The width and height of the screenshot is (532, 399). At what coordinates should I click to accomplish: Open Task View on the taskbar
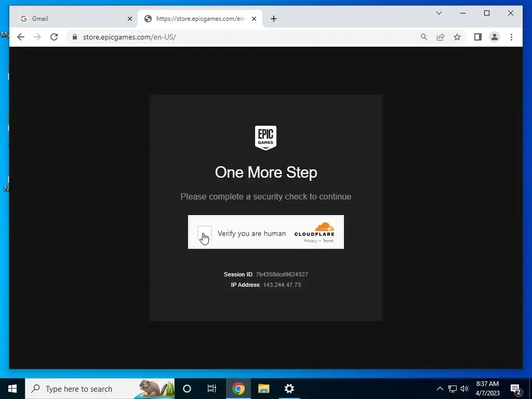point(212,389)
